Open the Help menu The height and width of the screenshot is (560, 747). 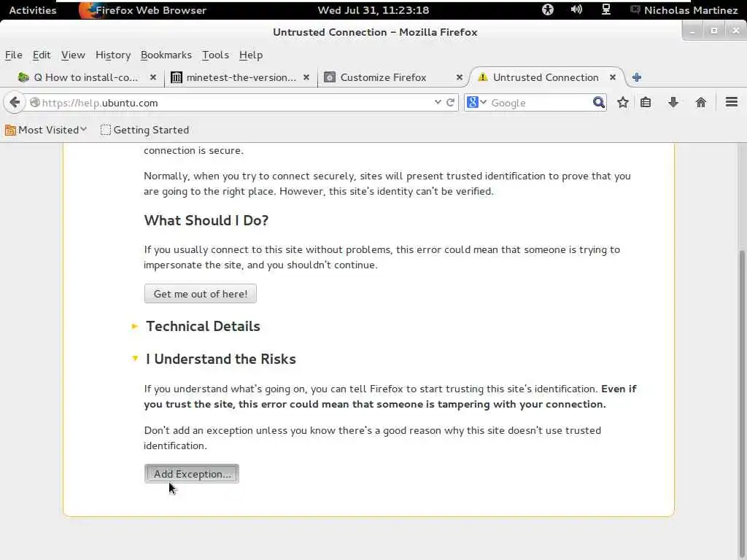pyautogui.click(x=251, y=55)
